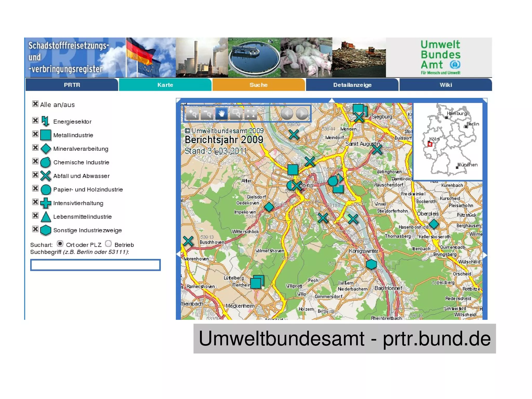Open stacked square markers near Flerzheim
532x399 pixels.
[x=257, y=282]
